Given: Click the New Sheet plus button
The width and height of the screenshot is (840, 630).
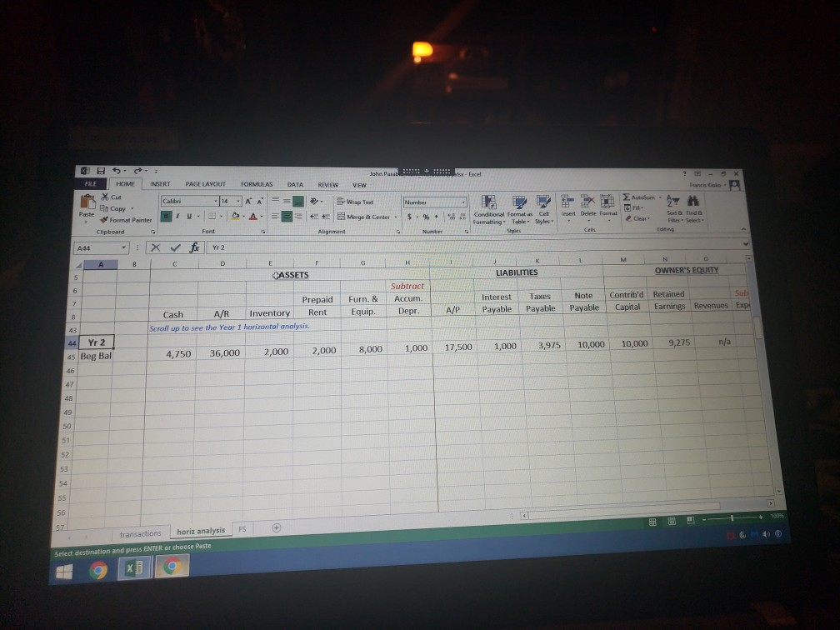Looking at the screenshot, I should [275, 530].
